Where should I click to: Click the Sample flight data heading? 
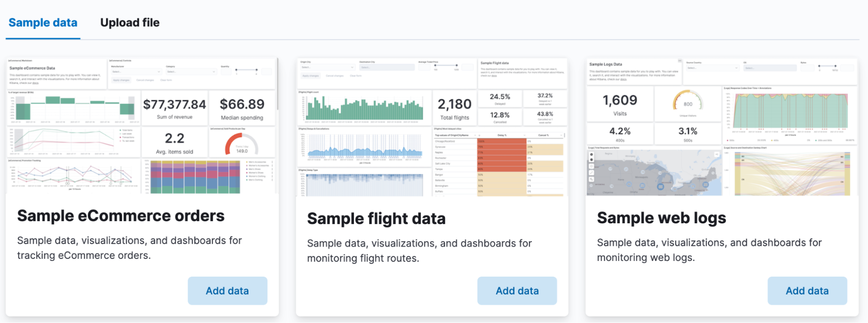tap(376, 219)
